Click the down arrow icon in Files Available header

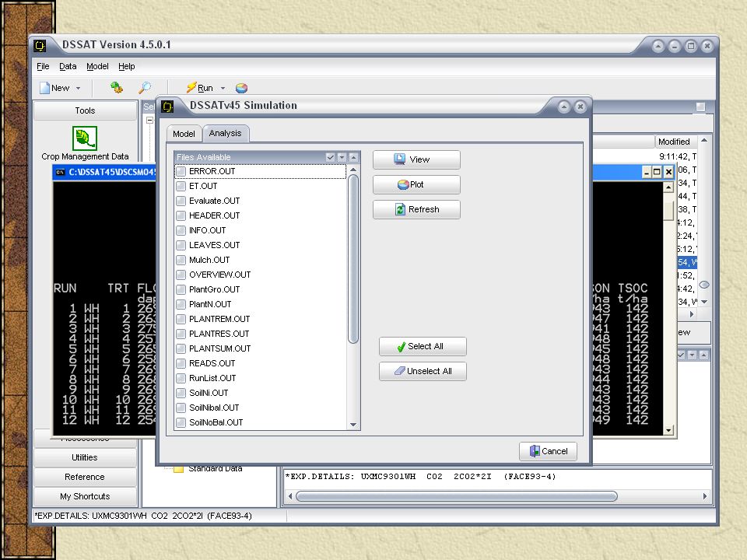[x=342, y=157]
